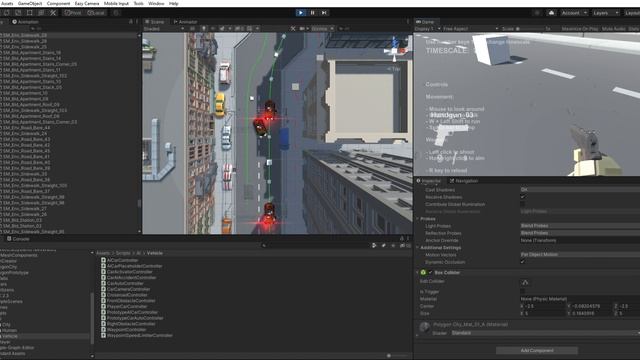Viewport: 640px width, 360px height.
Task: Open the Motion Vectors dropdown
Action: click(x=580, y=254)
